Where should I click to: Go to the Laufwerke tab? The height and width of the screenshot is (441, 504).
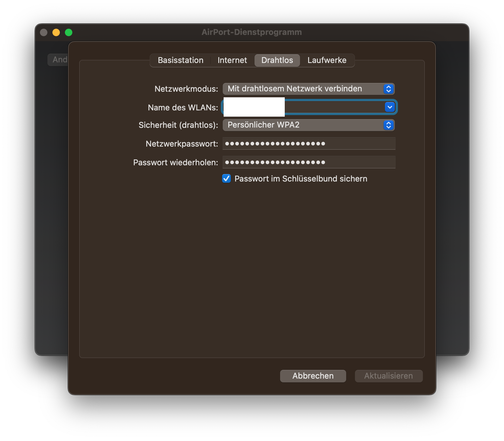point(327,60)
